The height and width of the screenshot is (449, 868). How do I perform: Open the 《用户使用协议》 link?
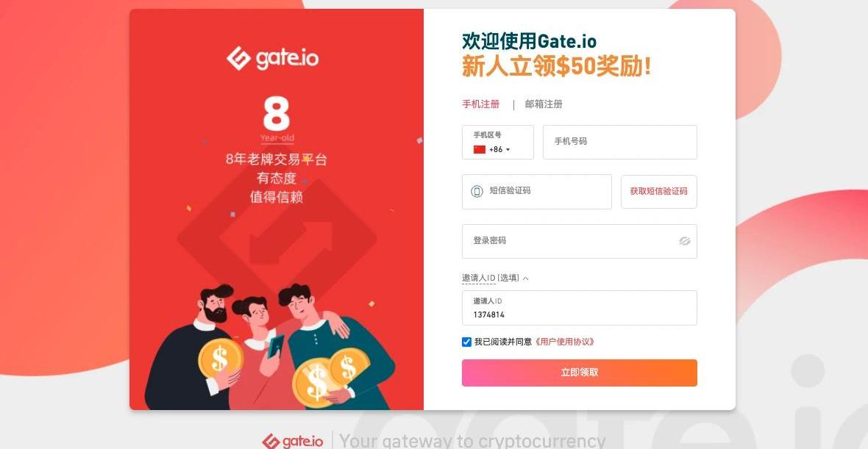click(564, 342)
